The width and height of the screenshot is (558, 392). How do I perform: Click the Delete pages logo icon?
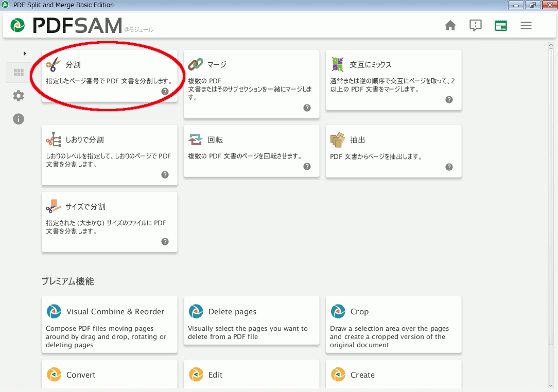click(x=196, y=311)
